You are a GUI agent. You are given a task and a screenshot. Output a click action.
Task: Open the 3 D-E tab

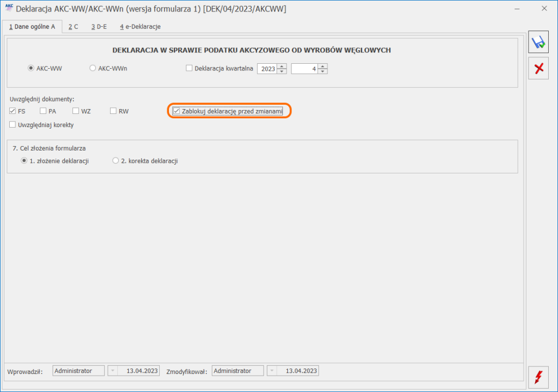click(x=99, y=26)
